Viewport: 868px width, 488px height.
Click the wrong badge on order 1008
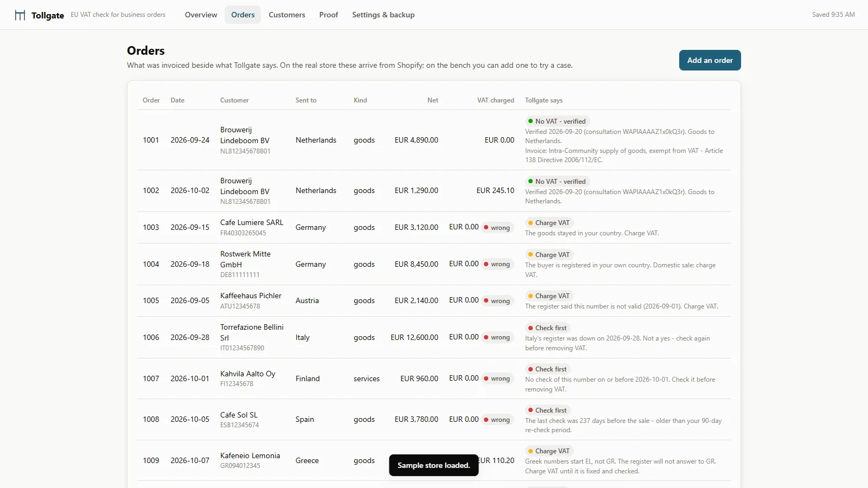click(497, 420)
